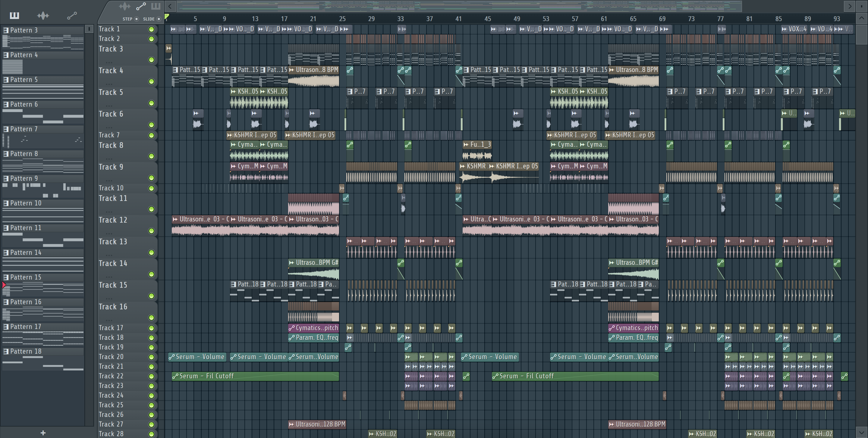This screenshot has height=438, width=868.
Task: Select the Track 25 header label
Action: point(111,405)
